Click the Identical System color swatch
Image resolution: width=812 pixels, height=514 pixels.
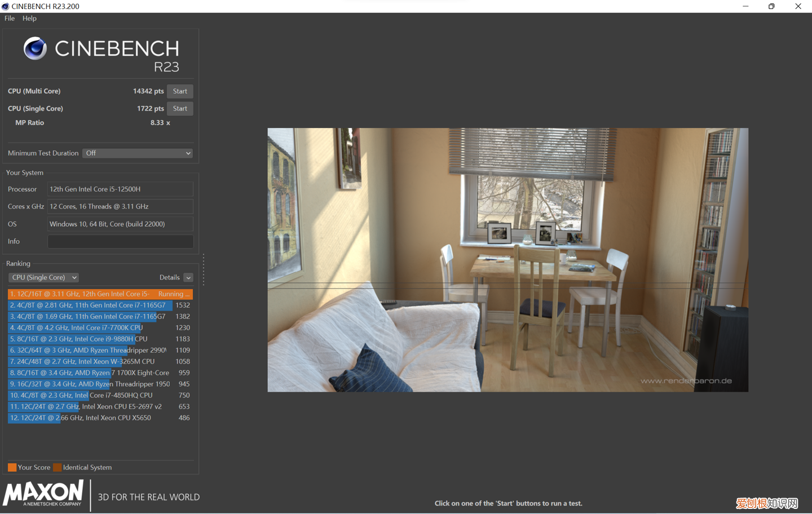57,467
